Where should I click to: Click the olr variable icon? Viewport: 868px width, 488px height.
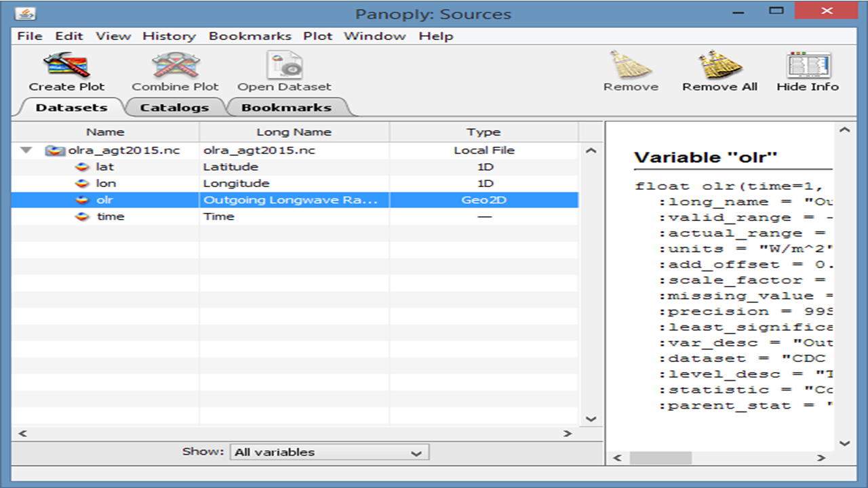click(83, 200)
